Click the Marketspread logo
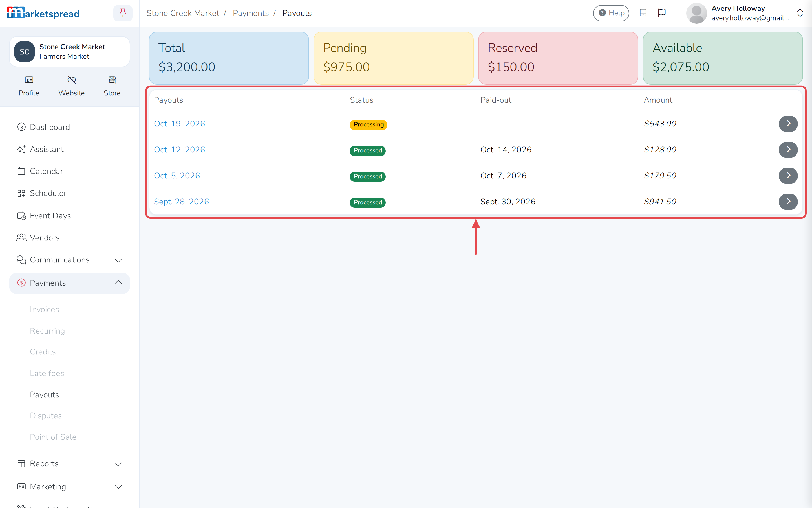This screenshot has width=812, height=508. point(43,13)
